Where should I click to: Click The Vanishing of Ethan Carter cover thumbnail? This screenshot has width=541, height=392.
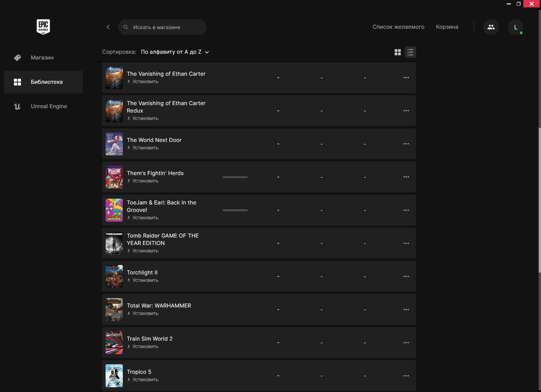114,78
